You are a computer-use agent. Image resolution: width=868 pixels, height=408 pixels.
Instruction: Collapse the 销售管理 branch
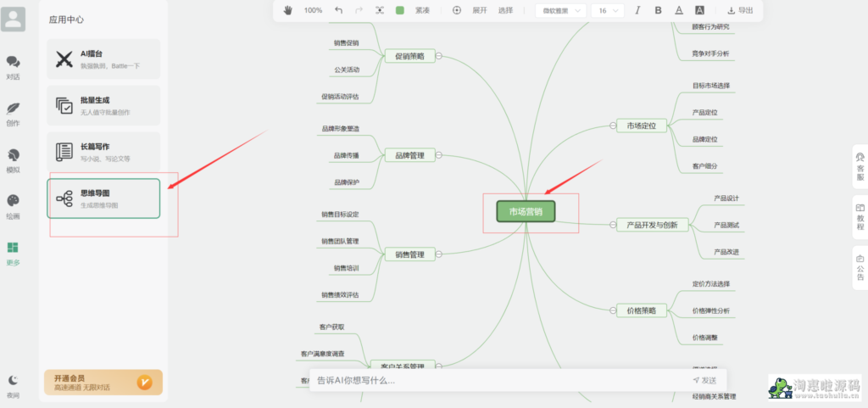point(439,254)
